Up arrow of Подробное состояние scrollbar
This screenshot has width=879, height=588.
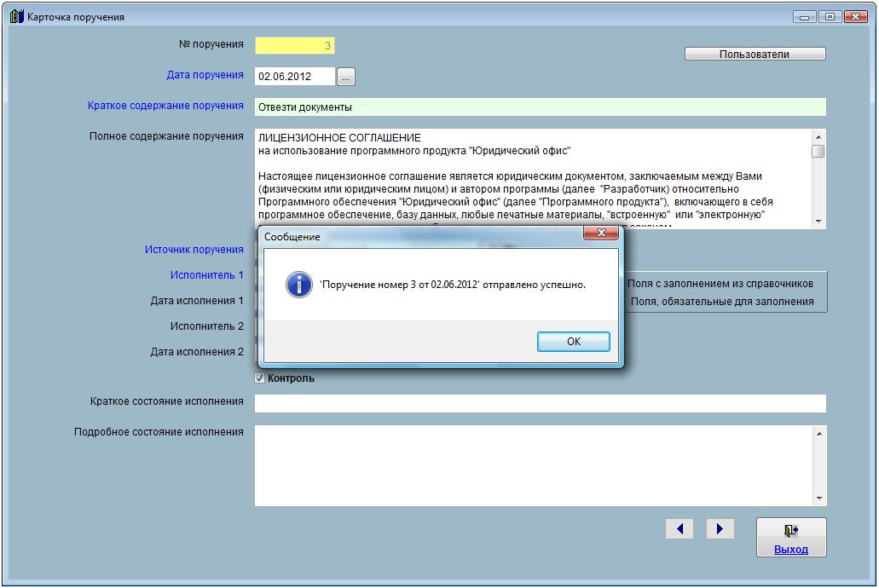[x=819, y=433]
